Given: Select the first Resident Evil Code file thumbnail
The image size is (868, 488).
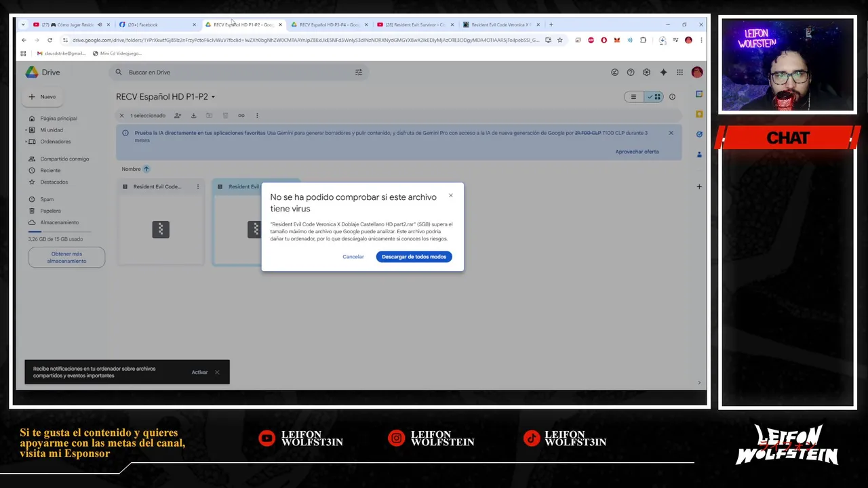Looking at the screenshot, I should [161, 230].
